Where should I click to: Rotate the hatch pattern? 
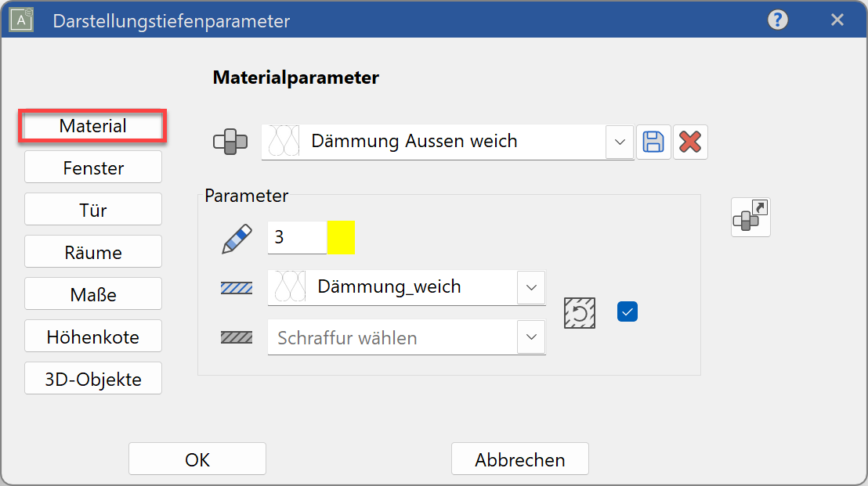point(579,311)
